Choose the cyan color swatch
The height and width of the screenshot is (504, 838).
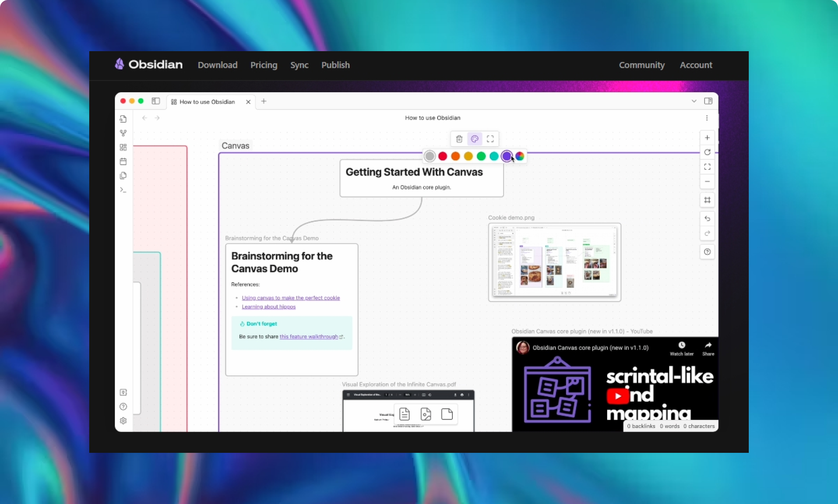point(494,156)
